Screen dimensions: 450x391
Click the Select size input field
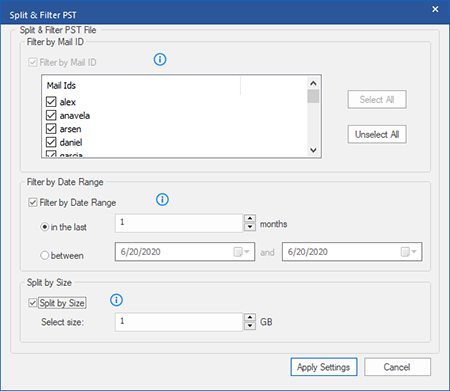point(179,322)
